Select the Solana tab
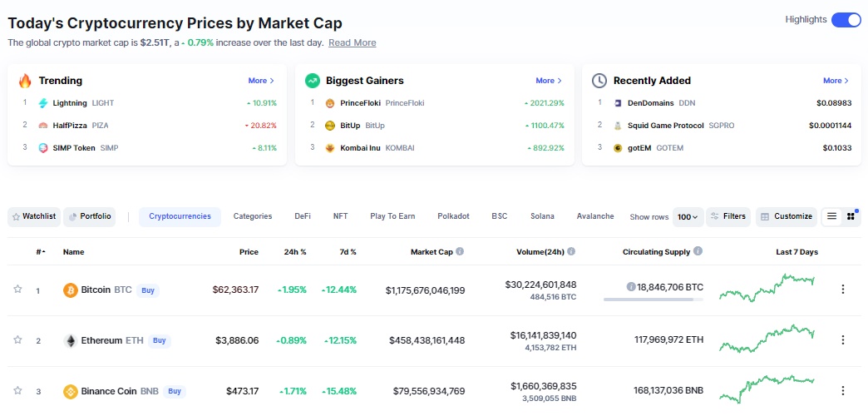 pyautogui.click(x=542, y=216)
